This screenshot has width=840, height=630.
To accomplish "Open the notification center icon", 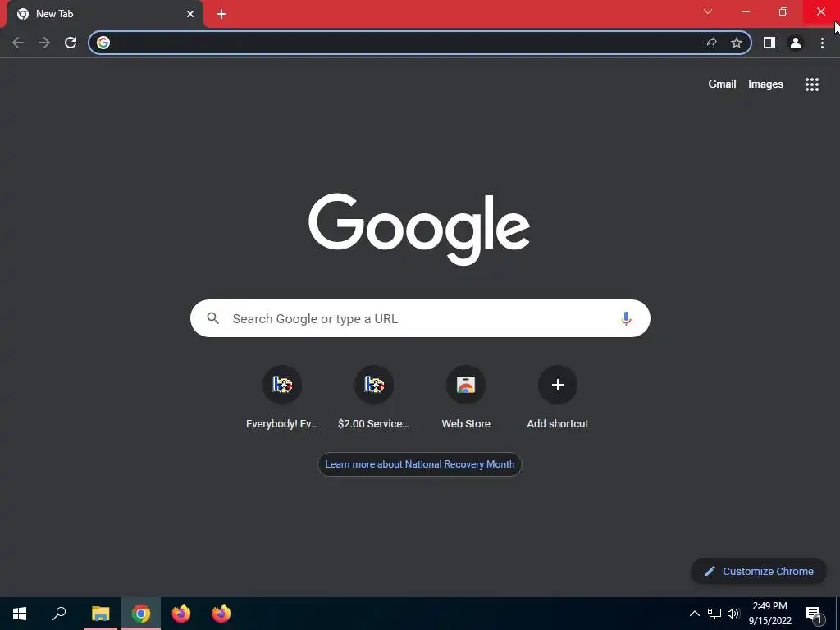I will tap(814, 614).
